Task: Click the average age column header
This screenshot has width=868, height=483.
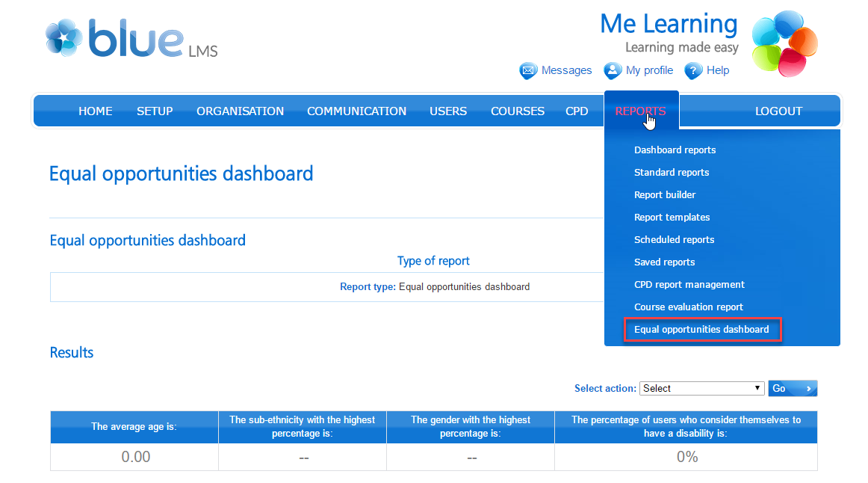Action: [134, 426]
